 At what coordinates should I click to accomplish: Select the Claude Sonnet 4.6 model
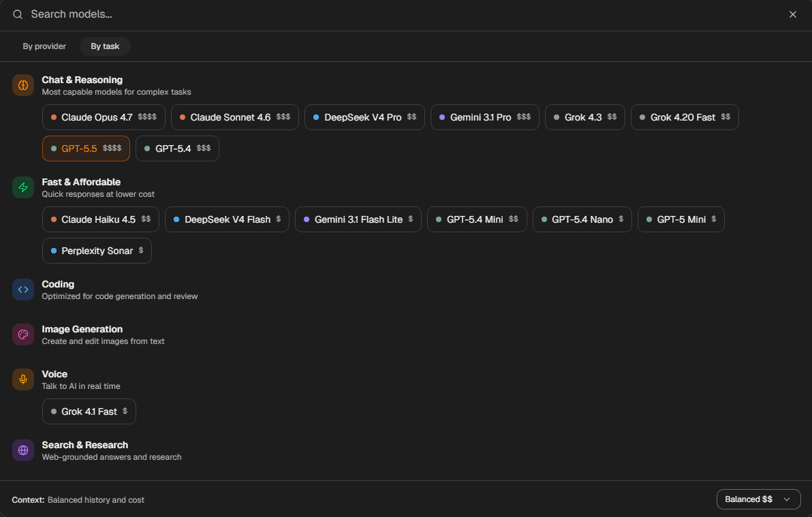click(234, 117)
